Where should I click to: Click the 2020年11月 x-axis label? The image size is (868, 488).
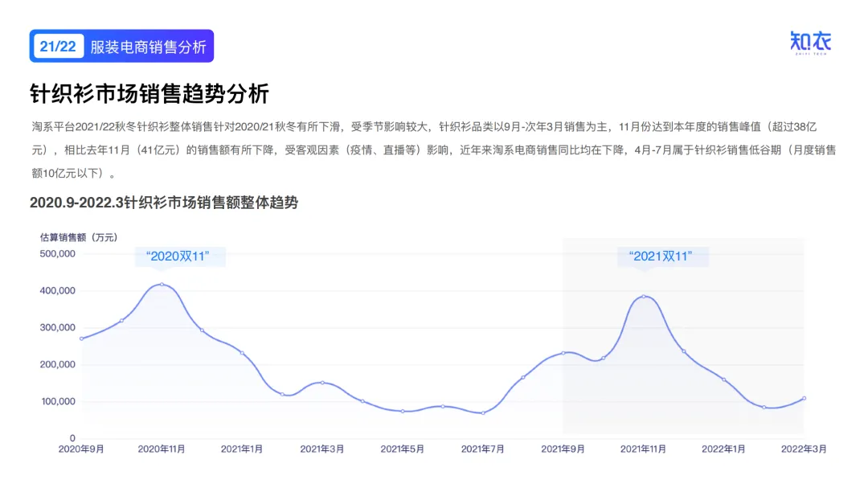[162, 449]
